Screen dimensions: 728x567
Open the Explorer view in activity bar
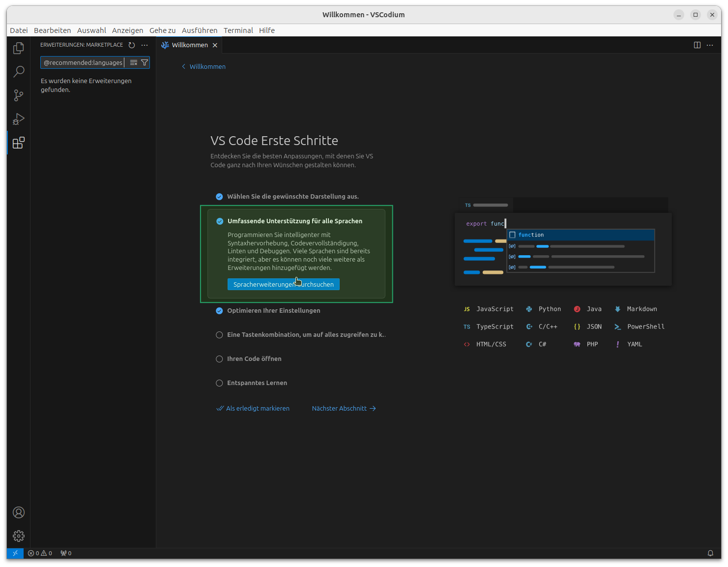coord(19,48)
